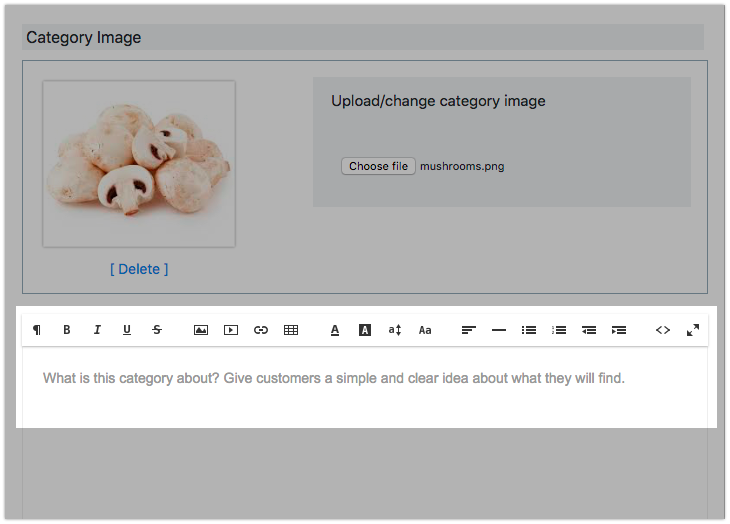Image resolution: width=730 pixels, height=524 pixels.
Task: Toggle italic formatting
Action: click(x=97, y=330)
